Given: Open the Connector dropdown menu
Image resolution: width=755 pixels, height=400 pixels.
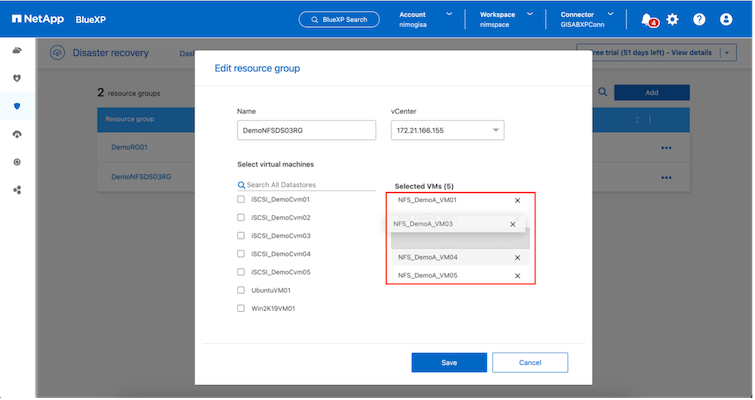Looking at the screenshot, I should click(x=595, y=19).
